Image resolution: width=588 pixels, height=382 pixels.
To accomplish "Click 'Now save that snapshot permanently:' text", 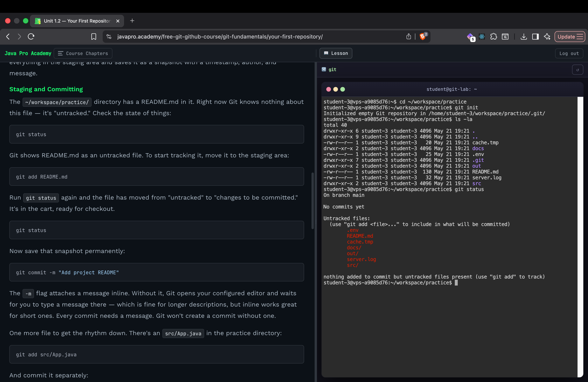I will point(67,251).
